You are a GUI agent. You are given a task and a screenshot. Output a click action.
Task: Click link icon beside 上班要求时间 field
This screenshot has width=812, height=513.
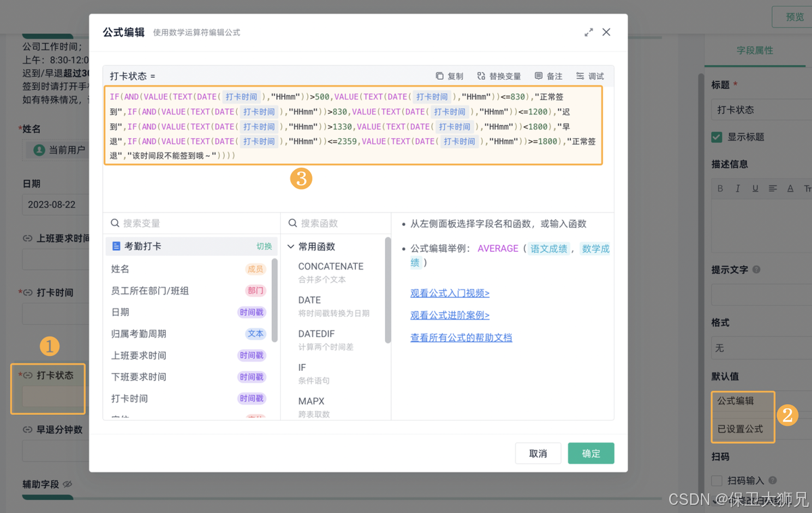[x=28, y=238]
